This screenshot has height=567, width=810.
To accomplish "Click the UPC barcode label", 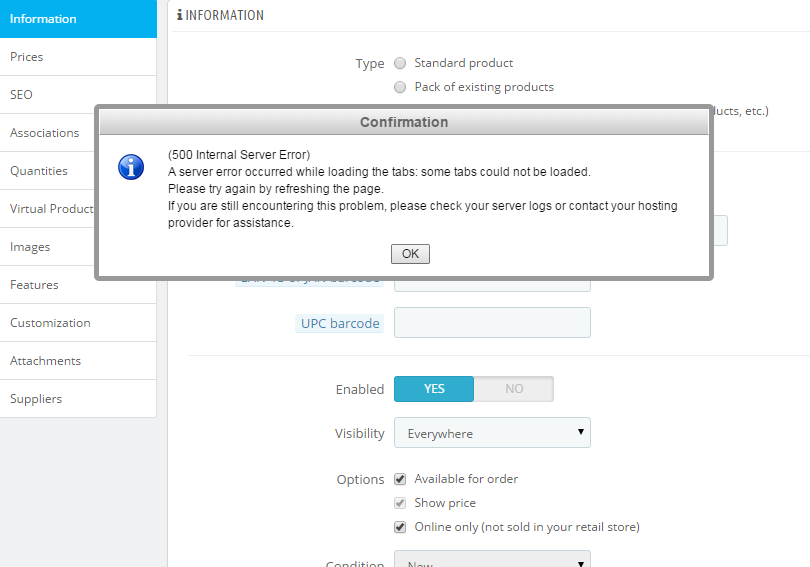I will pos(340,323).
